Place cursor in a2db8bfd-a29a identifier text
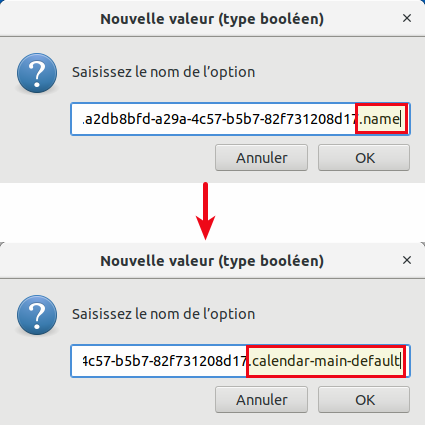Image resolution: width=425 pixels, height=425 pixels. [x=134, y=119]
